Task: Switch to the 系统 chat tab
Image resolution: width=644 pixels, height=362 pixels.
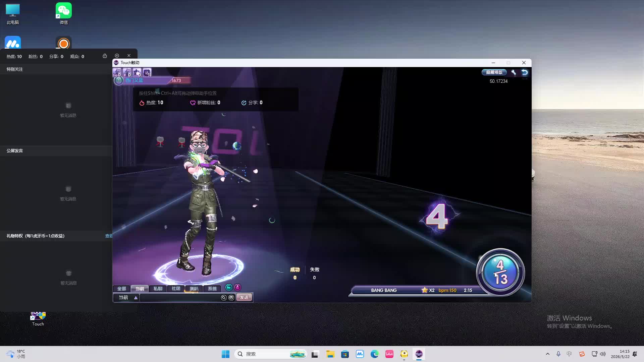Action: tap(212, 289)
